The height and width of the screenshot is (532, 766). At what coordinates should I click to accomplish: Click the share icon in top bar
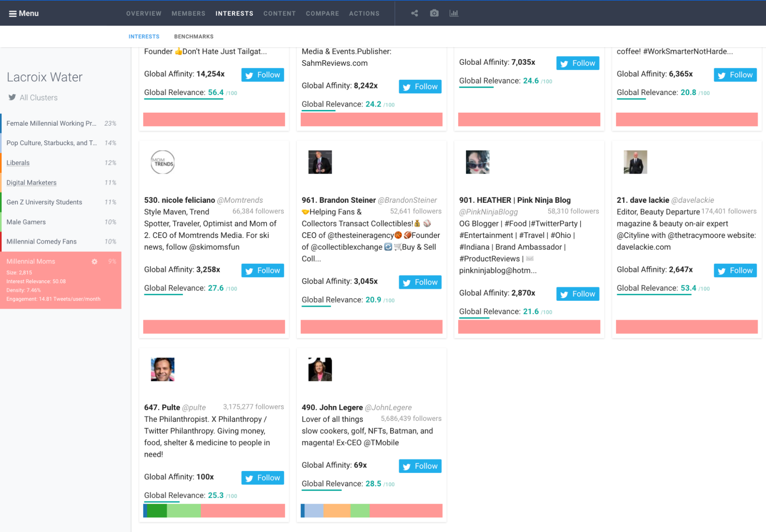pos(415,13)
